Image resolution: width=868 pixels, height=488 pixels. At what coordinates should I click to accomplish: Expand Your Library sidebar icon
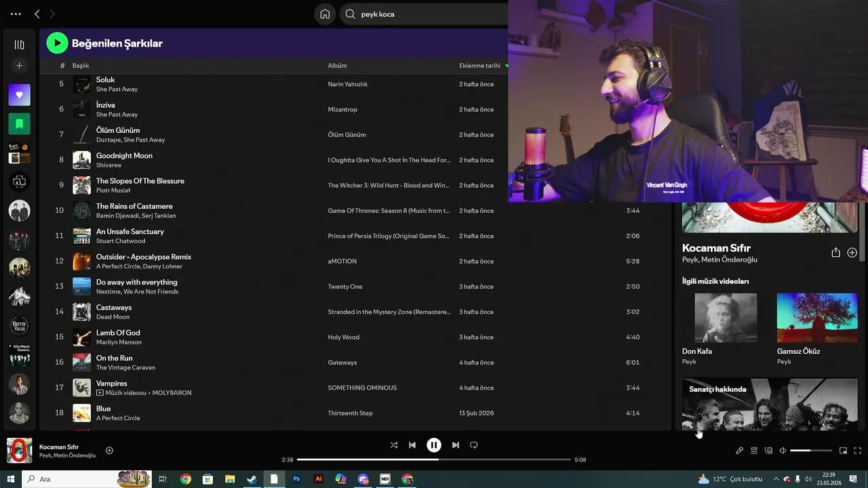pos(19,45)
